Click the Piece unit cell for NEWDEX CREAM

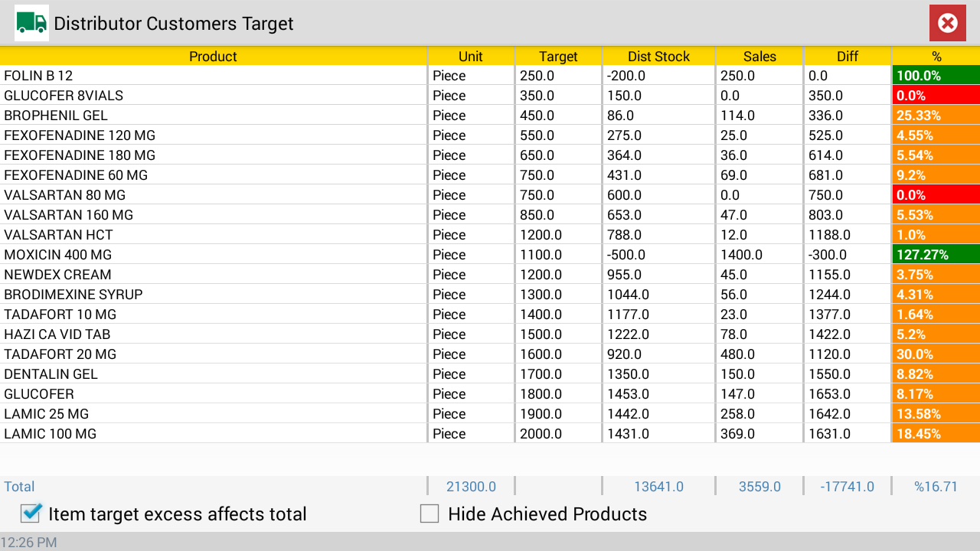coord(471,274)
